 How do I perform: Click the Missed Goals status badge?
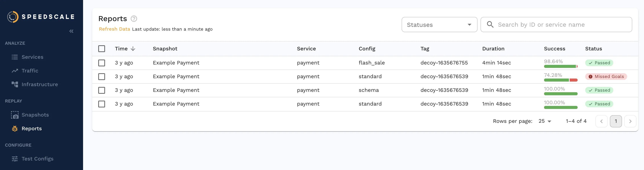point(606,76)
